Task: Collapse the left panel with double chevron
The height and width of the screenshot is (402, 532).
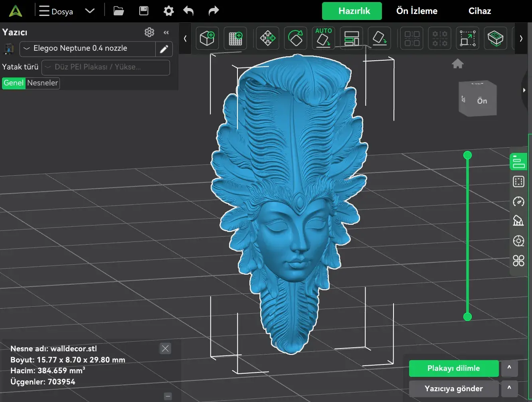Action: coord(166,32)
